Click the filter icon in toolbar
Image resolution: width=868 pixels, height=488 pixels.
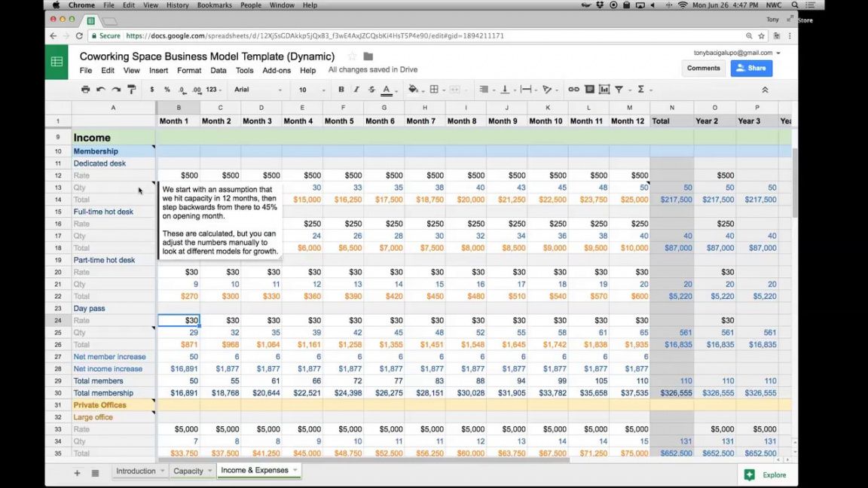619,90
